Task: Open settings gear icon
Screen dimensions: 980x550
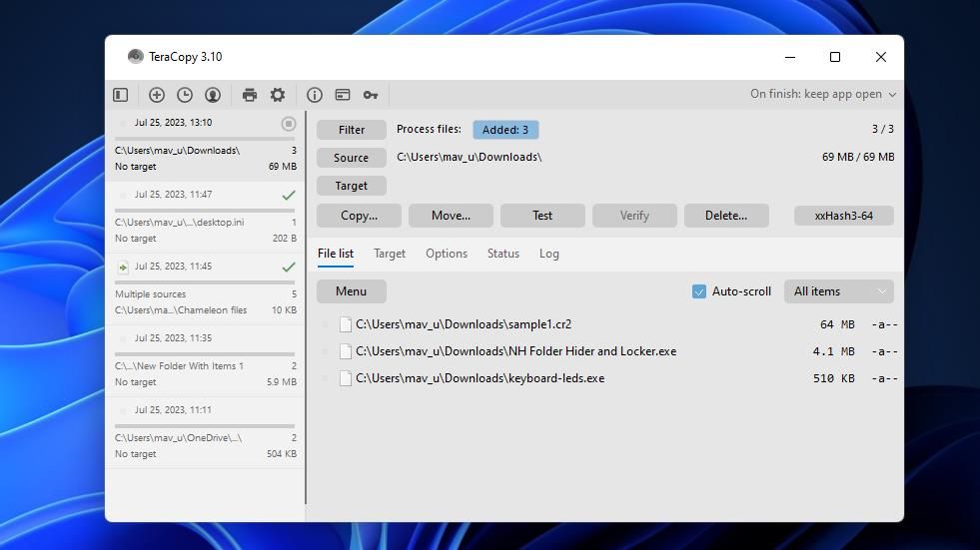Action: tap(278, 94)
